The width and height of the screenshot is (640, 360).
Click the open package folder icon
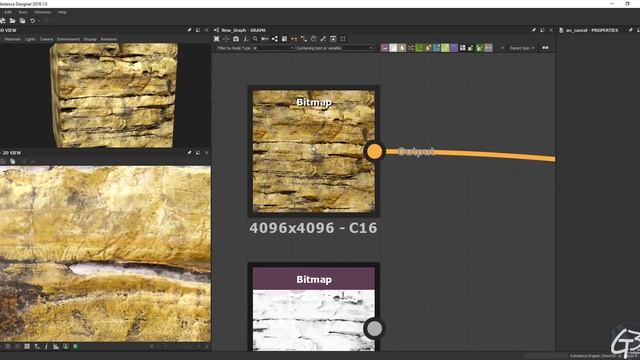pyautogui.click(x=13, y=21)
